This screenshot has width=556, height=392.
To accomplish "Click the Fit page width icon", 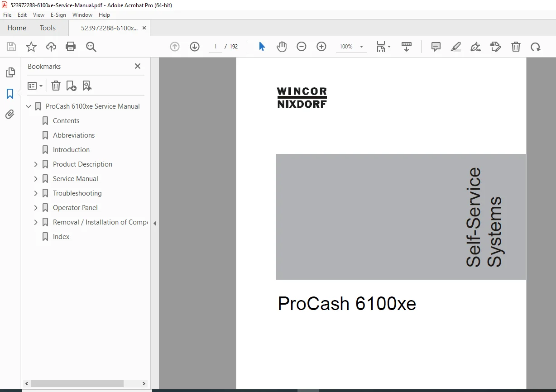I will [x=381, y=47].
